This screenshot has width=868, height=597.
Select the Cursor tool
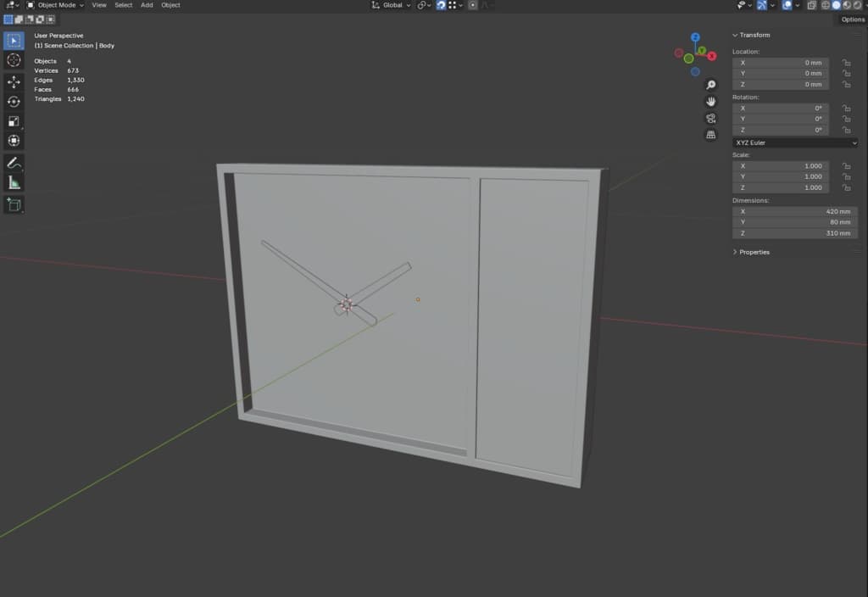[x=14, y=60]
